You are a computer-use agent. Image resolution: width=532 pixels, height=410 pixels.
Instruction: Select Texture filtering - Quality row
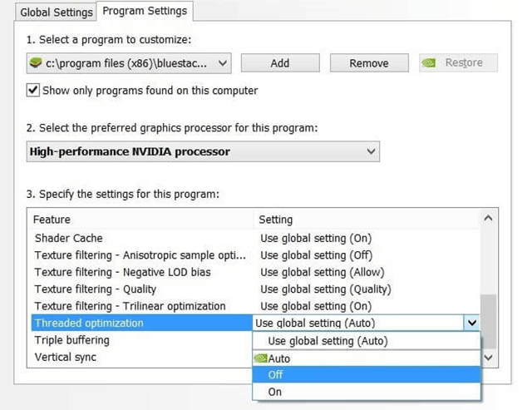[x=95, y=289]
